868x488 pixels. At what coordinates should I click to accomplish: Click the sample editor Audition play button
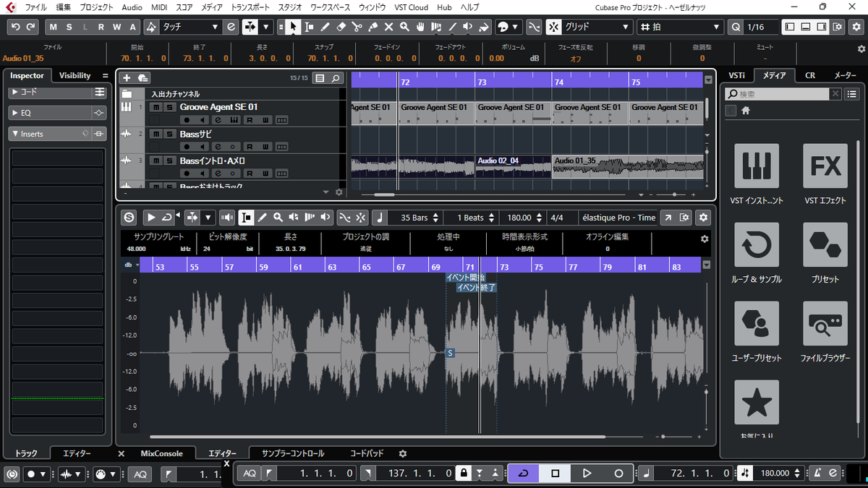coord(151,217)
